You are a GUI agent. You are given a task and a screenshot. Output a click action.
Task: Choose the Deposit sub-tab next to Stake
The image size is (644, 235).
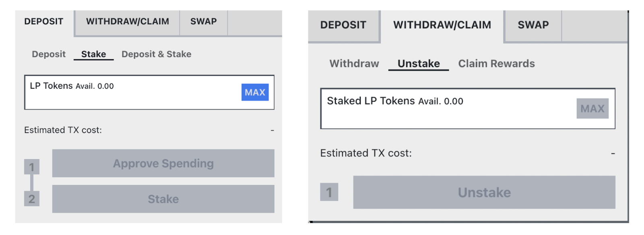click(49, 54)
